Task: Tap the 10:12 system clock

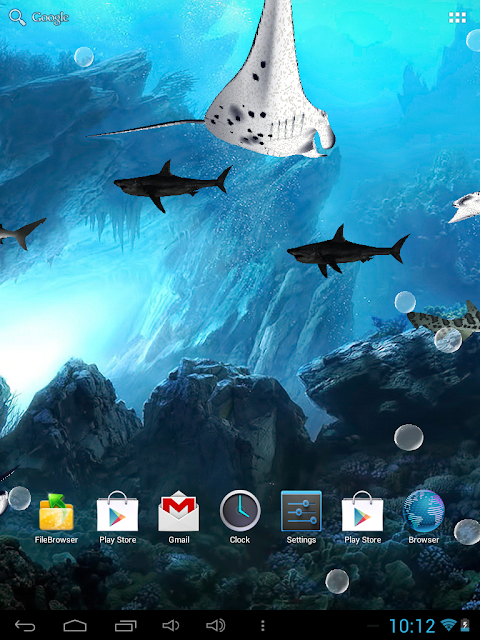Action: pyautogui.click(x=412, y=626)
